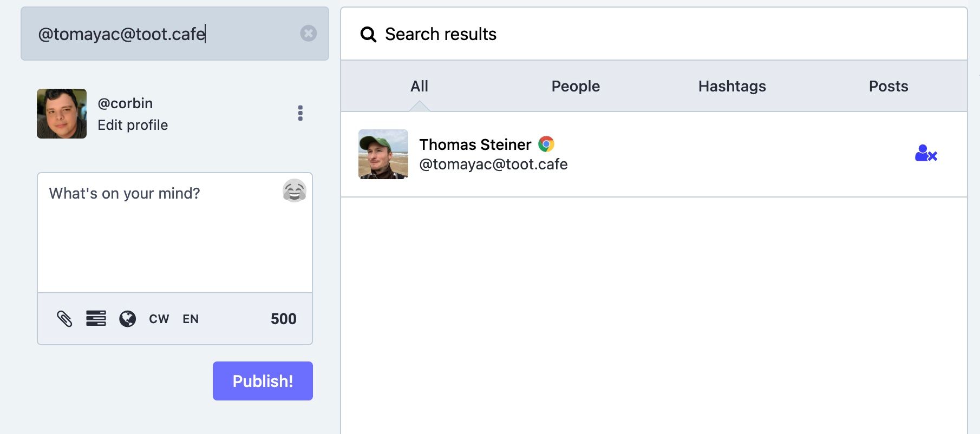This screenshot has width=980, height=434.
Task: Clear the search field text
Action: point(308,34)
